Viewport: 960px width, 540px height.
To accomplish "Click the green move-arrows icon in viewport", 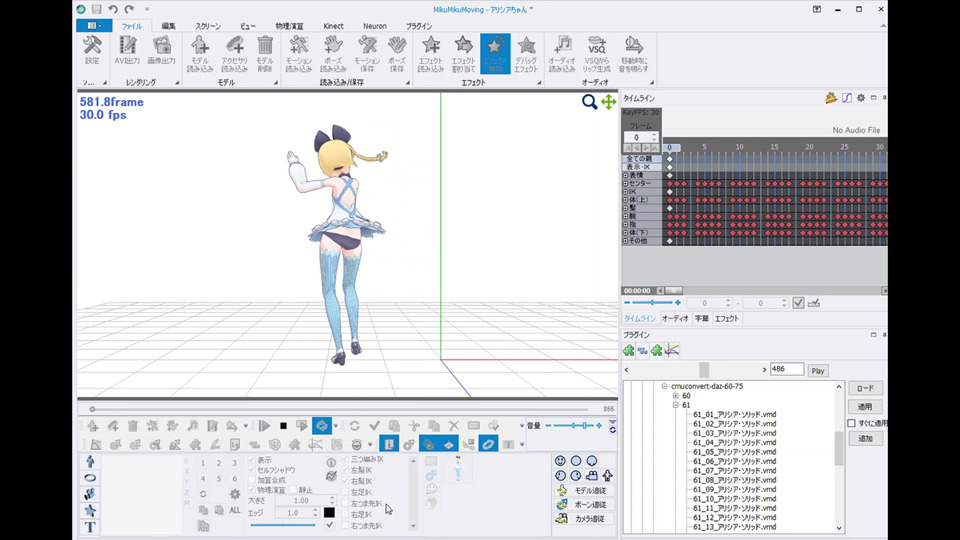I will [x=608, y=102].
